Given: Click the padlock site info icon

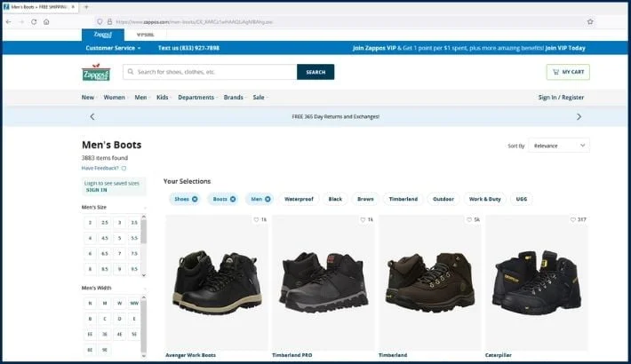Looking at the screenshot, I should click(109, 21).
